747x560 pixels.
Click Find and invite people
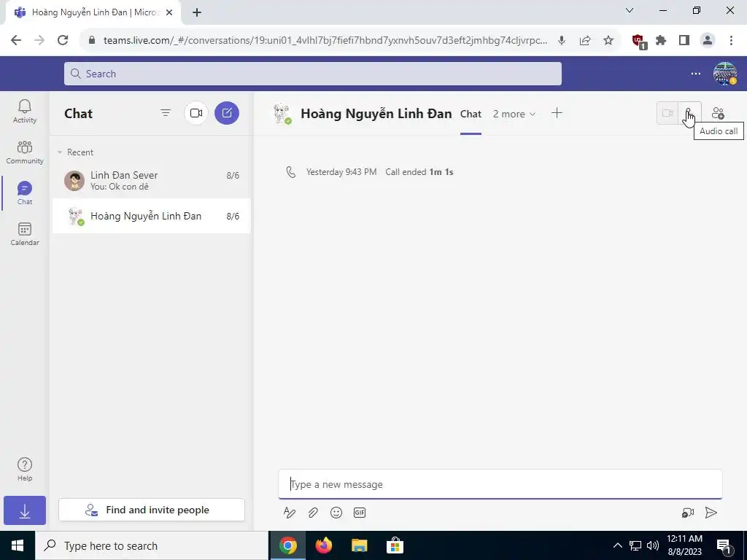(152, 510)
